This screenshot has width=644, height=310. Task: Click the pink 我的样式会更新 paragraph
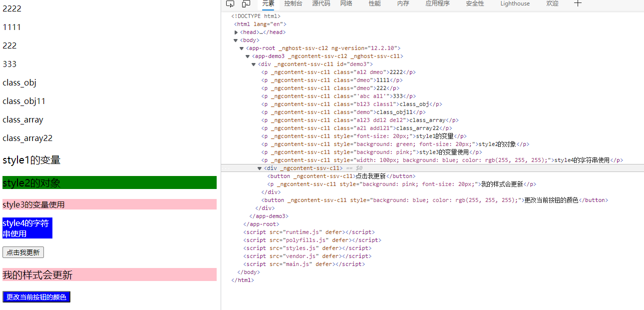109,274
